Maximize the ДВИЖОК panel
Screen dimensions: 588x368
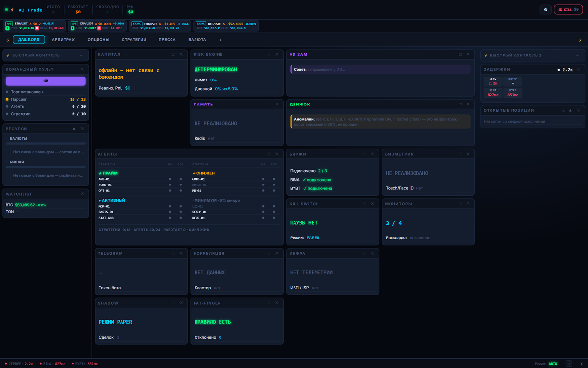[460, 104]
